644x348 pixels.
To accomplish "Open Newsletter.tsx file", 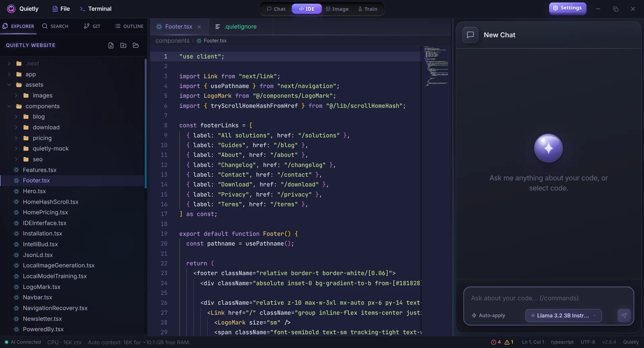I will click(x=72, y=319).
